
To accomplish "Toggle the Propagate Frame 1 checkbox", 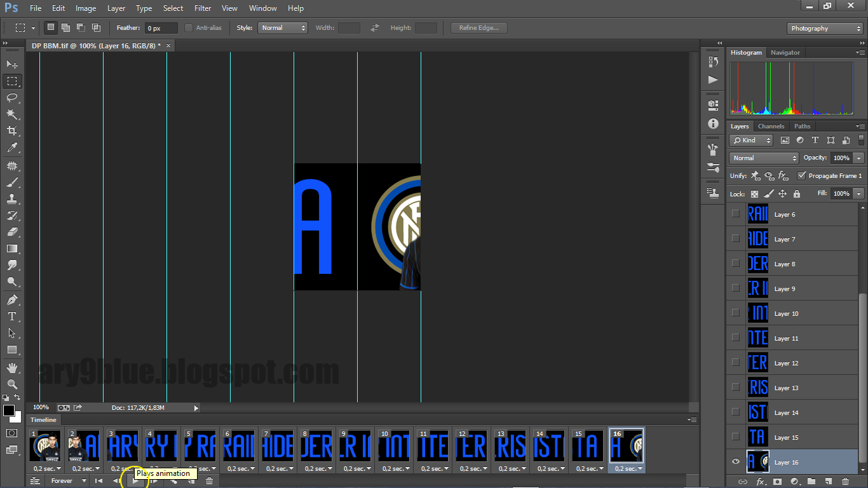I will 801,176.
